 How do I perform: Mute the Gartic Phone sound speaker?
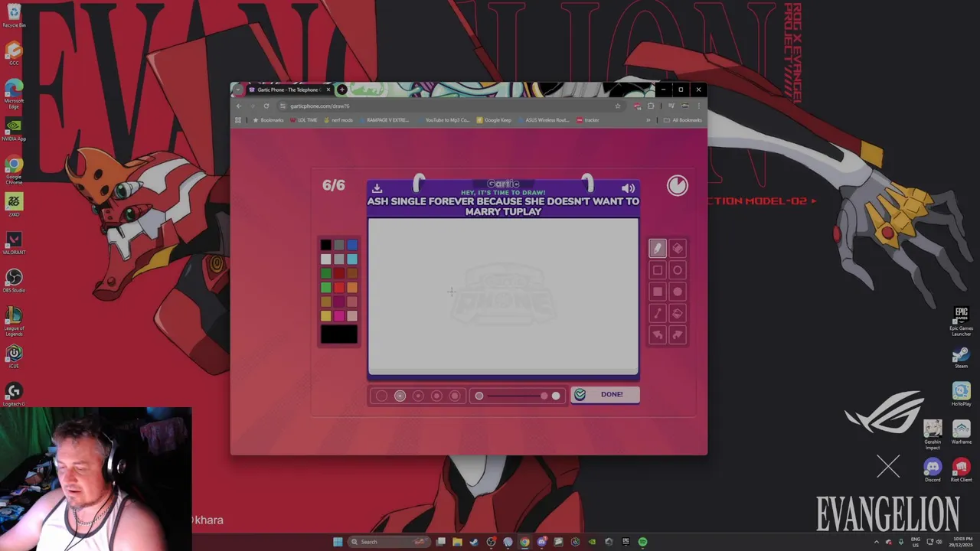tap(628, 188)
